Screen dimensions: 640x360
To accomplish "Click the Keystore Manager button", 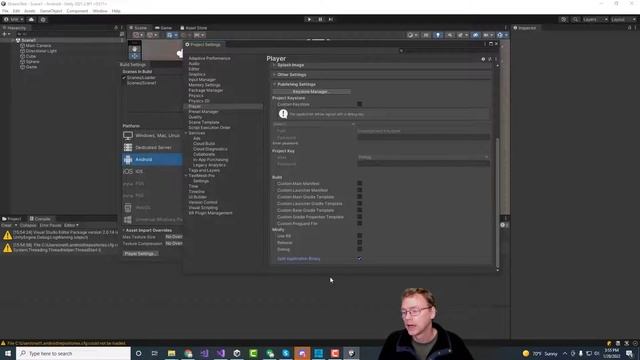I will [x=311, y=91].
